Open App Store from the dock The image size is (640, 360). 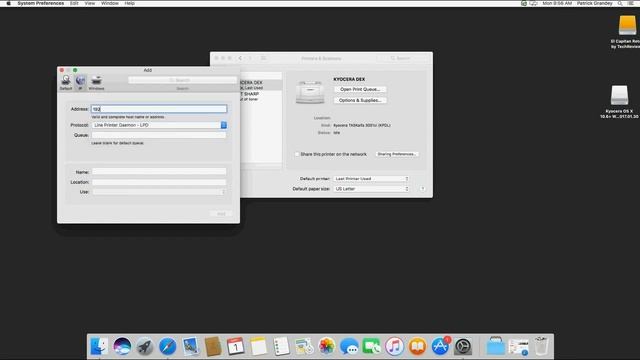click(440, 347)
